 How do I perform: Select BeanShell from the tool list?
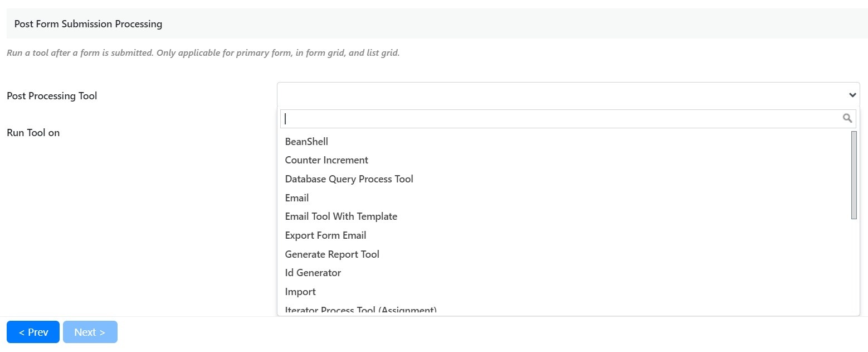pos(306,142)
